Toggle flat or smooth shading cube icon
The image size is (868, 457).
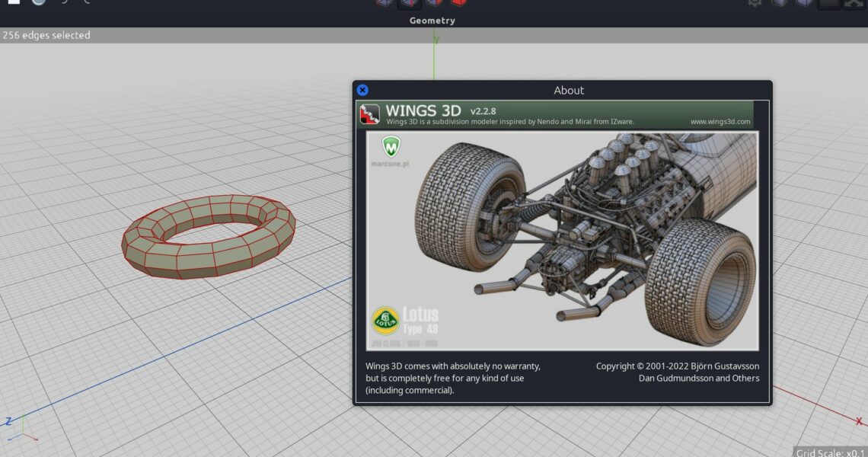[779, 2]
